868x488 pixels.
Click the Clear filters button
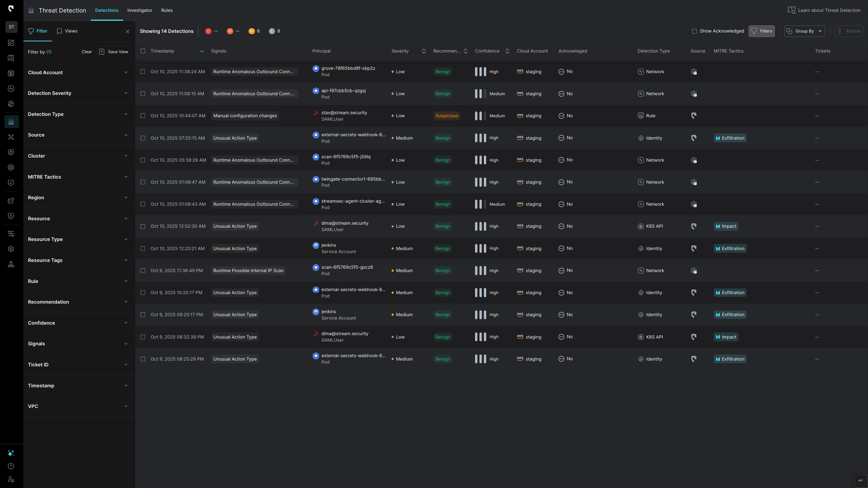pos(86,52)
